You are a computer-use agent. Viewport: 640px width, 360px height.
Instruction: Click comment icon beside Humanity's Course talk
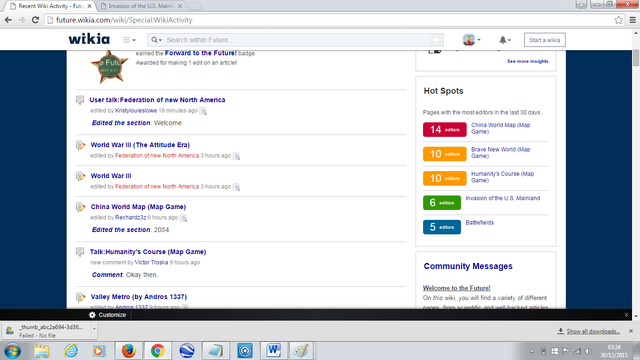(80, 252)
